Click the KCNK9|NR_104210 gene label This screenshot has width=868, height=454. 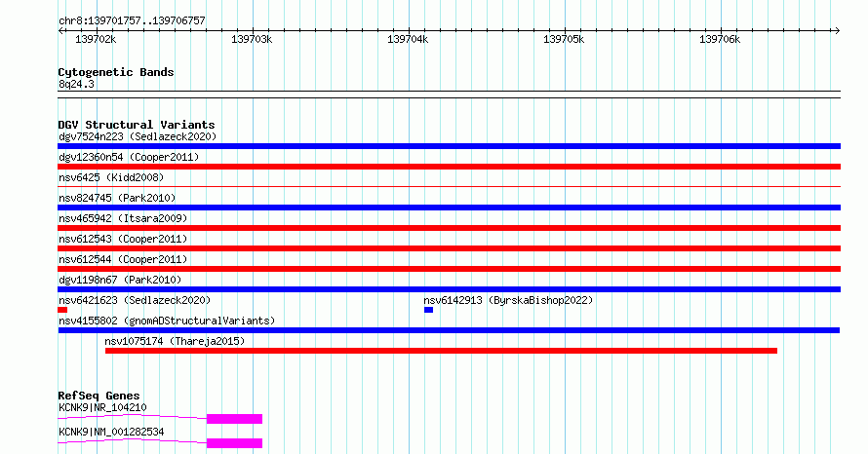(x=102, y=407)
